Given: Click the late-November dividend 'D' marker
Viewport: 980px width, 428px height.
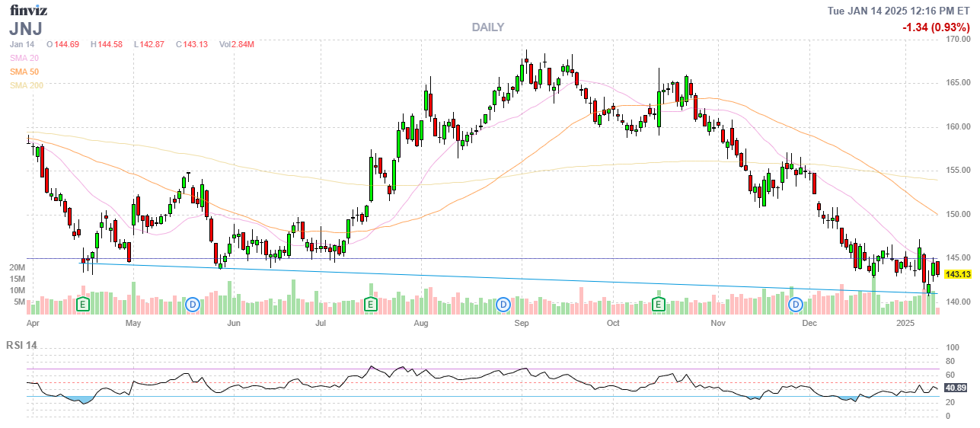Looking at the screenshot, I should [x=796, y=305].
